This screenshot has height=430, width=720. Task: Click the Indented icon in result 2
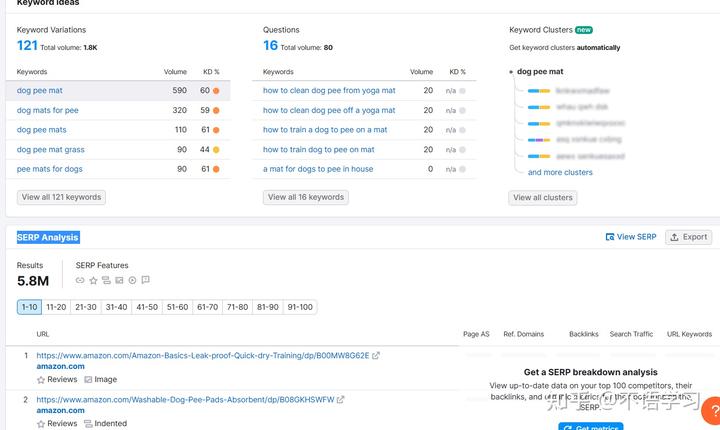pos(88,424)
